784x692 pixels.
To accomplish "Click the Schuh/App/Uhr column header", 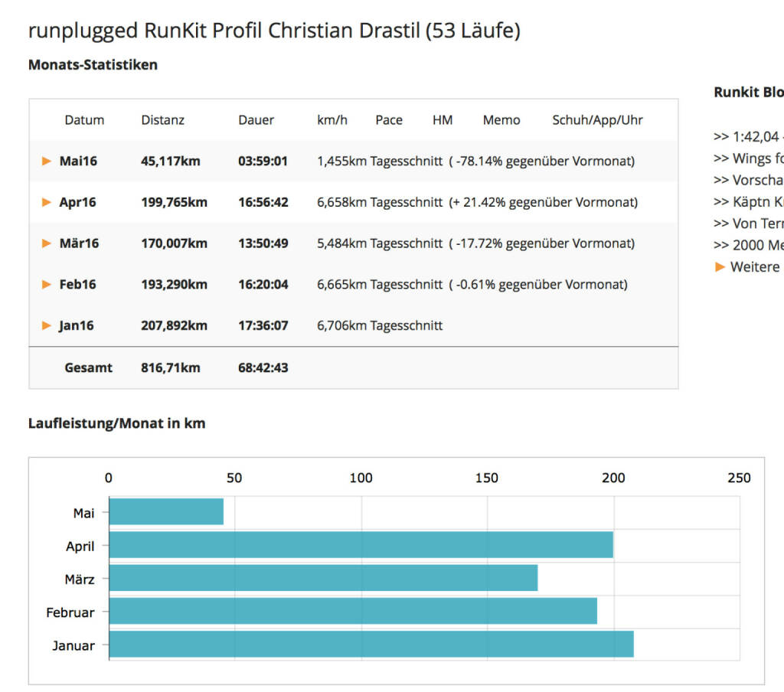I will pos(597,120).
